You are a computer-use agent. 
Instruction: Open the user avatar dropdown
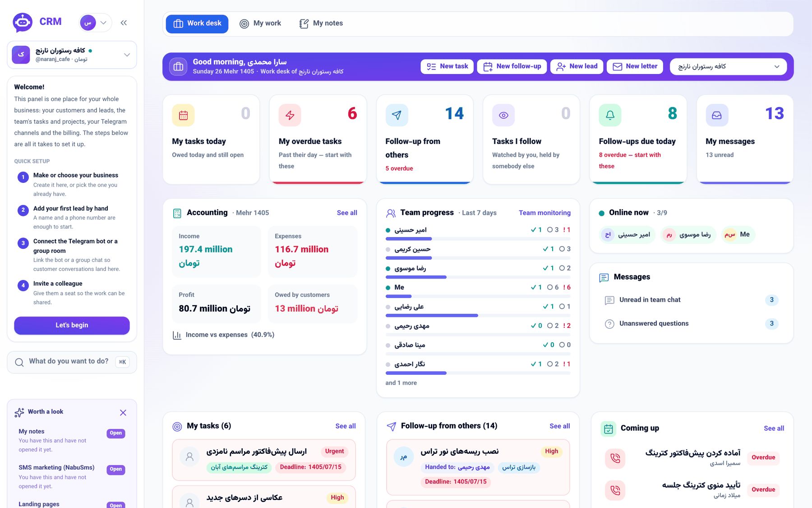pyautogui.click(x=95, y=23)
